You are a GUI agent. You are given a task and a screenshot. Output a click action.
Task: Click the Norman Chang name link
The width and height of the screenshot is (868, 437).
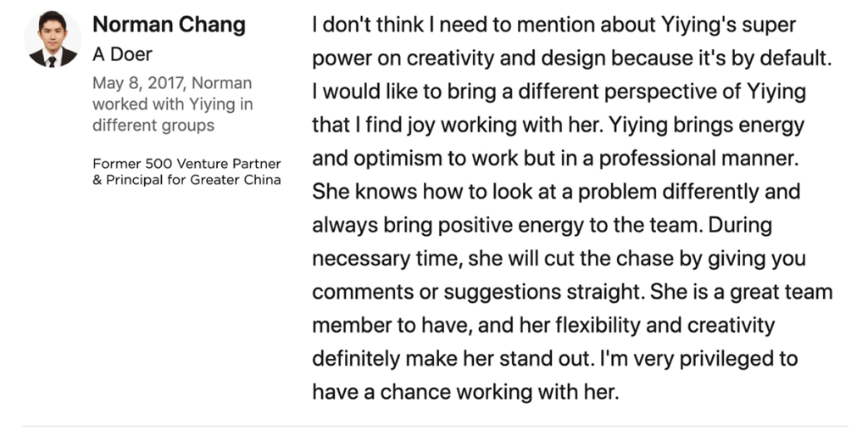click(x=169, y=25)
